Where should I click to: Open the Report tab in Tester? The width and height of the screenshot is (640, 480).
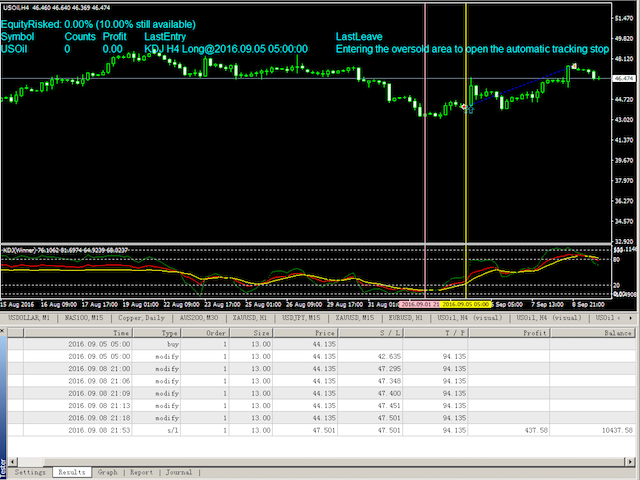pos(141,471)
